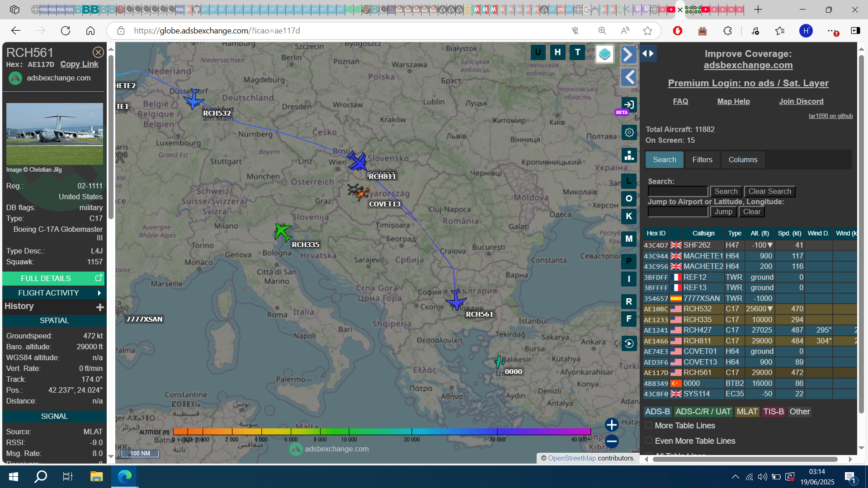
Task: Sort table by Callsign column header
Action: point(703,234)
